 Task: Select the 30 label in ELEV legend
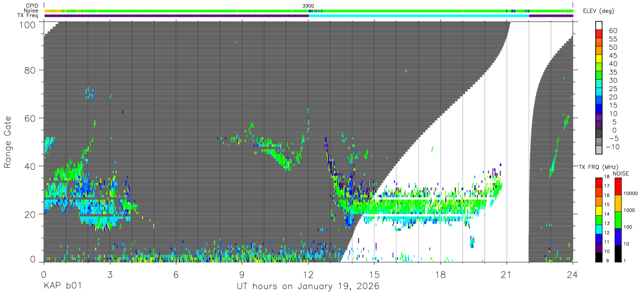(613, 81)
